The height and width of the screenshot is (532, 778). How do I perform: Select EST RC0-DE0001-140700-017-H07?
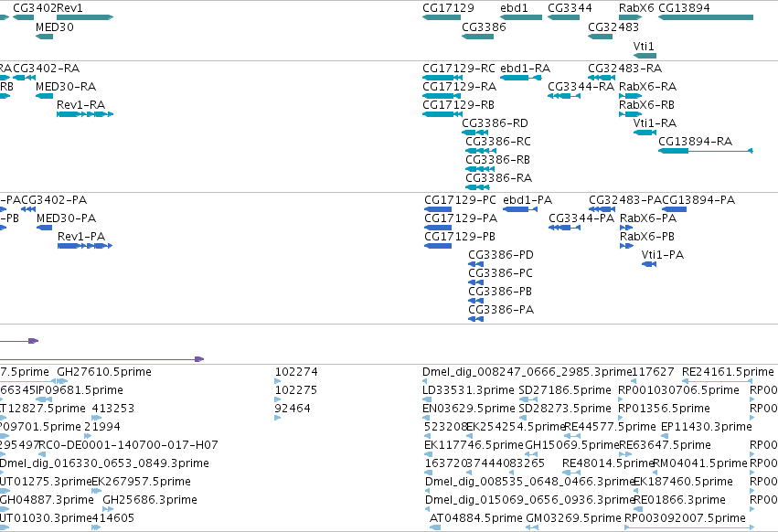(x=129, y=446)
